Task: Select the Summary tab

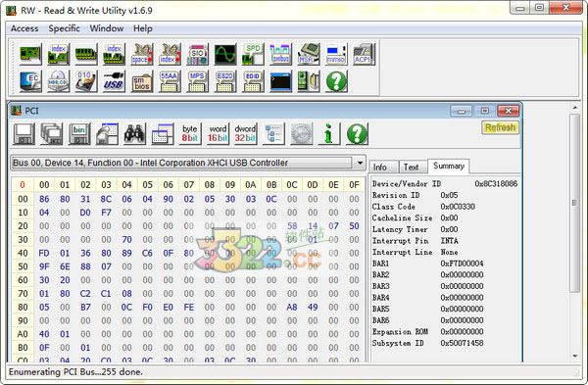Action: pos(449,166)
